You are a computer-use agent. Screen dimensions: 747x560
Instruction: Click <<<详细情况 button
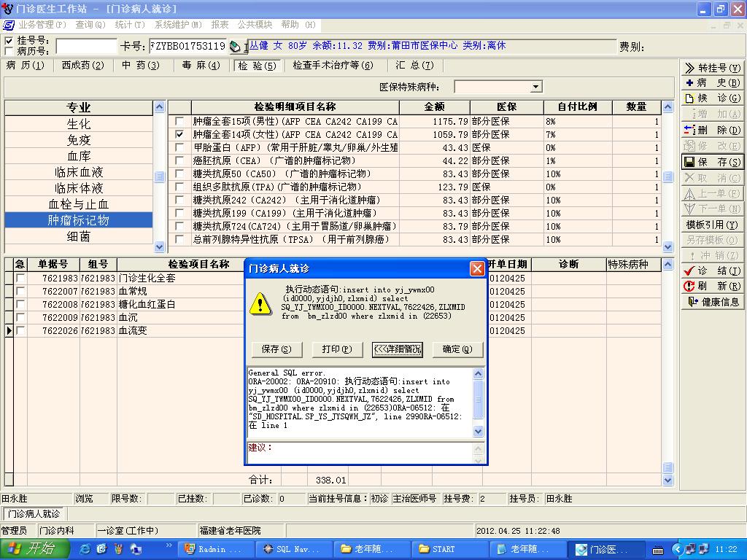(398, 349)
